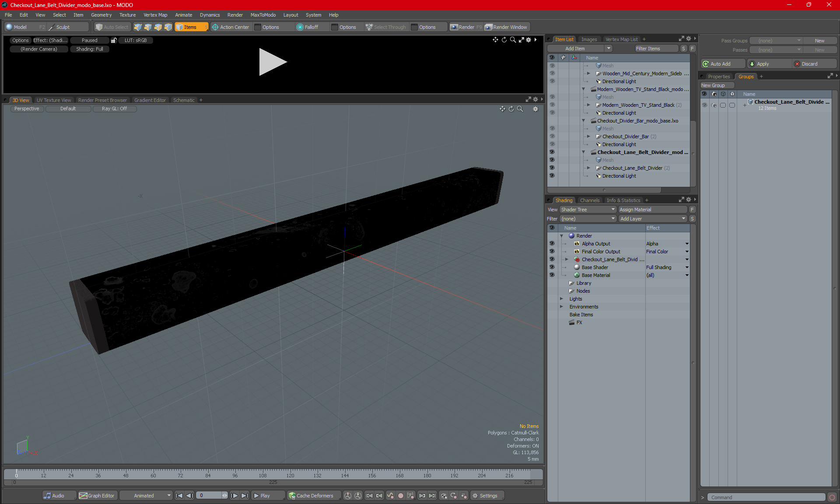Select Edges mode cube icon

148,27
